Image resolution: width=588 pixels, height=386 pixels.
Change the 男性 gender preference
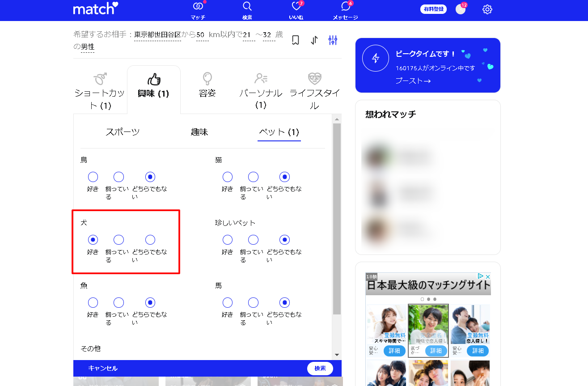click(88, 47)
